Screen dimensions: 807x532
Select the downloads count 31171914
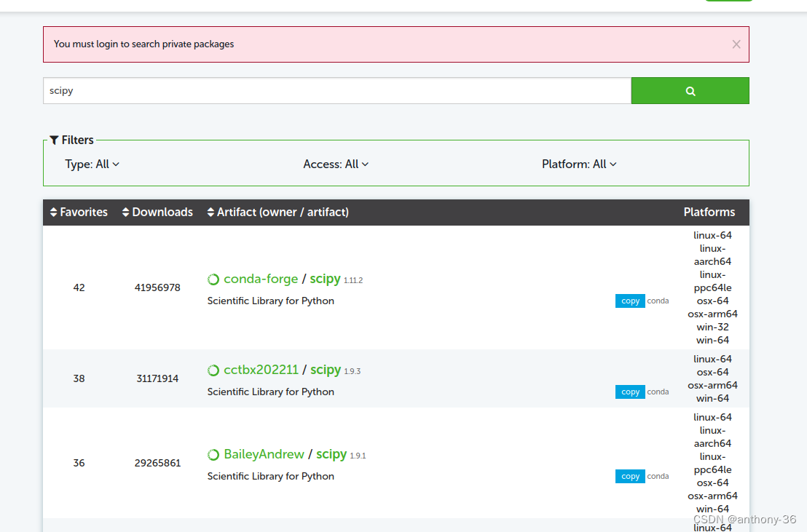(157, 378)
